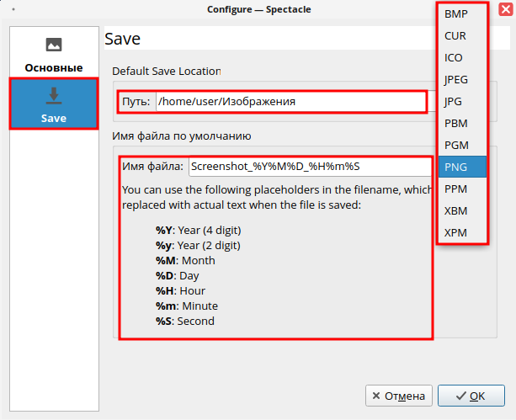Select PGM format option
Image resolution: width=516 pixels, height=420 pixels.
click(x=456, y=146)
